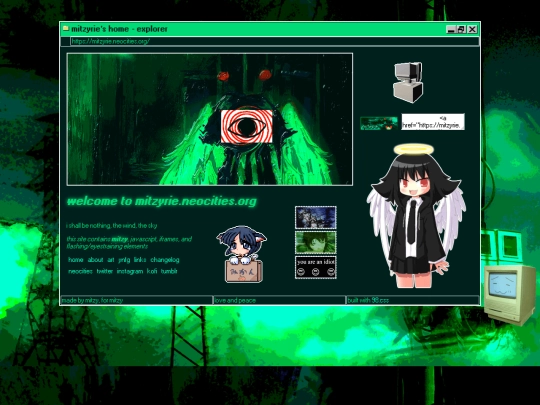Click the 'you are an idiot' stamp
This screenshot has height=405, width=540.
click(x=315, y=267)
